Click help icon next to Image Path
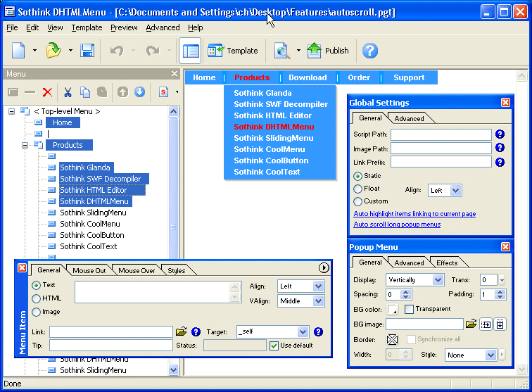532x392 pixels. pyautogui.click(x=500, y=148)
